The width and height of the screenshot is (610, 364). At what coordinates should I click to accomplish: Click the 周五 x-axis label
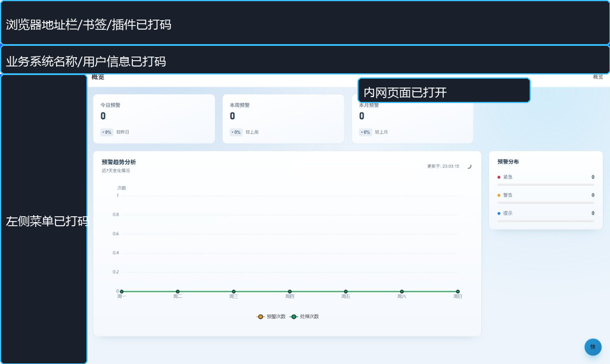[x=346, y=296]
